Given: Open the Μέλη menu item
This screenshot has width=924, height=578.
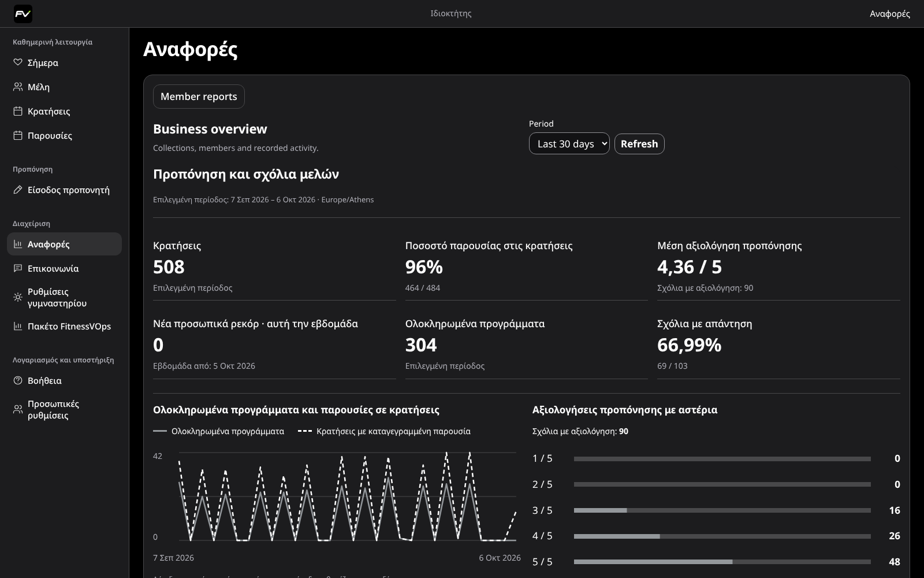Looking at the screenshot, I should coord(64,87).
